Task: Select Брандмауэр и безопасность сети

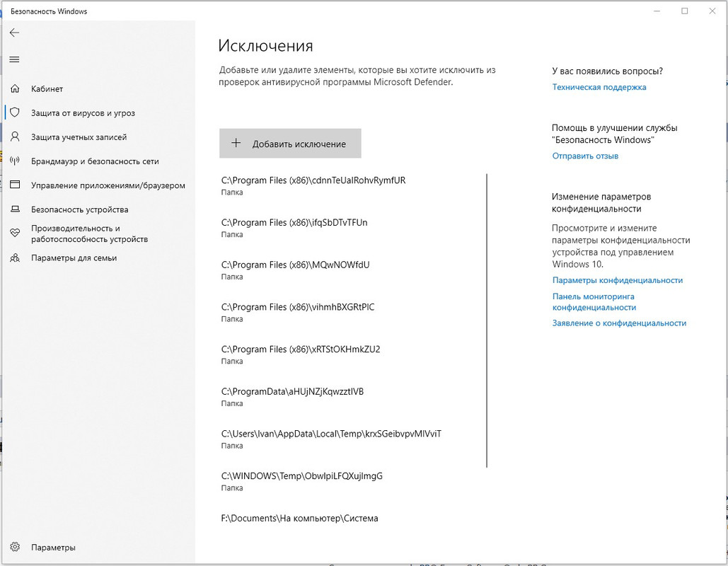Action: (95, 161)
